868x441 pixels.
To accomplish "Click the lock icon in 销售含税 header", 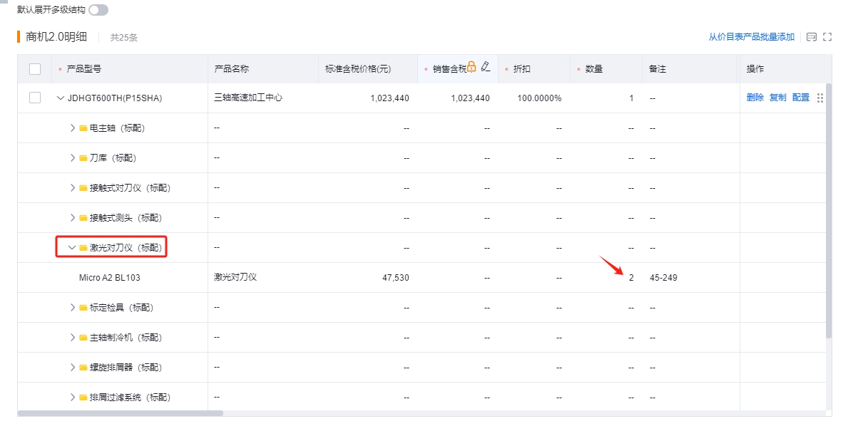I will (x=471, y=67).
